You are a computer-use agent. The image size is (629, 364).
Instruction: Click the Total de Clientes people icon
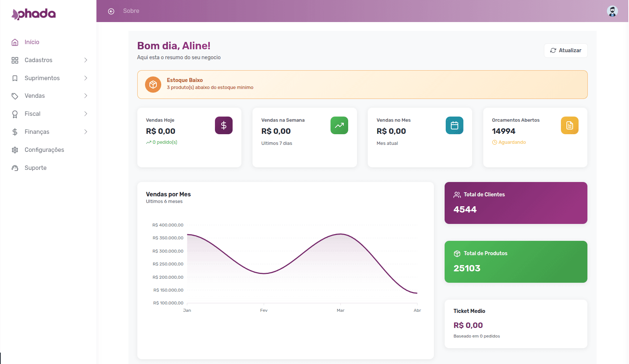pos(457,195)
